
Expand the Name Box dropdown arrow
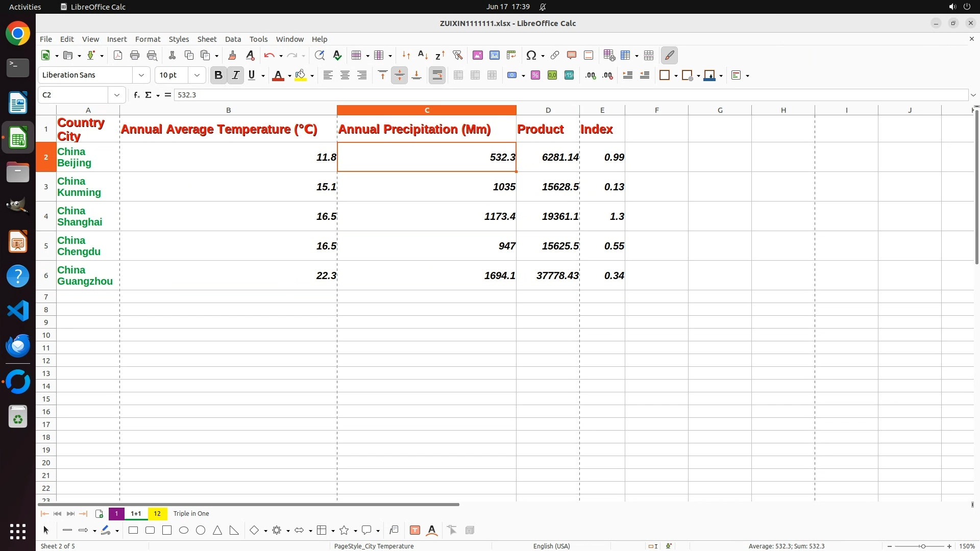117,95
